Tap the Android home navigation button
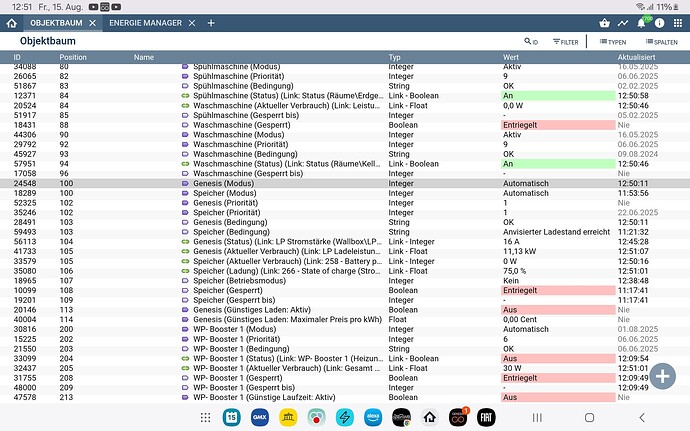 (x=589, y=417)
